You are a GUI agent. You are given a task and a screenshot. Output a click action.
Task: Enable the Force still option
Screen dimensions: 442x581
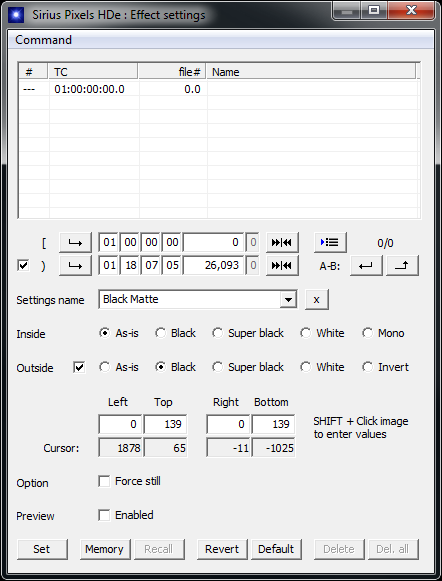[x=104, y=481]
